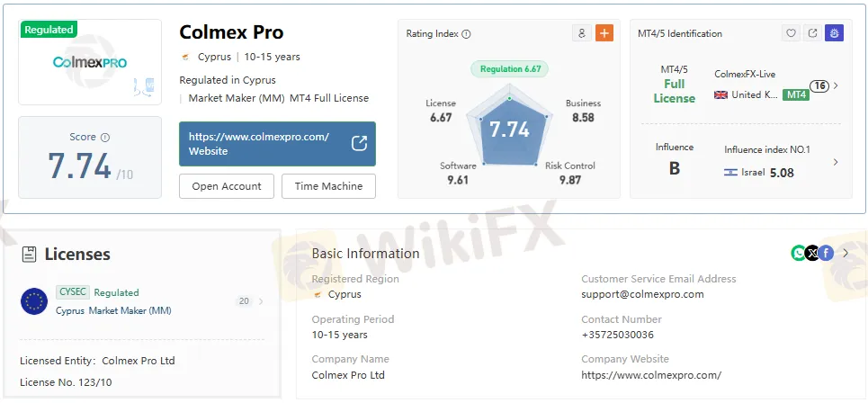The height and width of the screenshot is (403, 868).
Task: Click the Rating Index info icon
Action: pos(466,34)
